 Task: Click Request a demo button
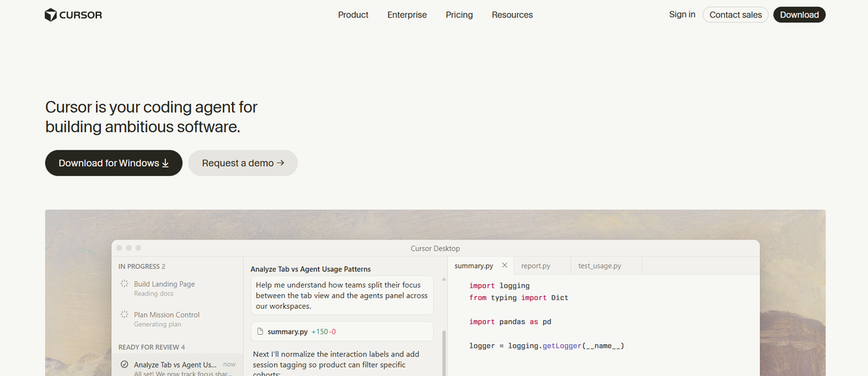pos(243,163)
